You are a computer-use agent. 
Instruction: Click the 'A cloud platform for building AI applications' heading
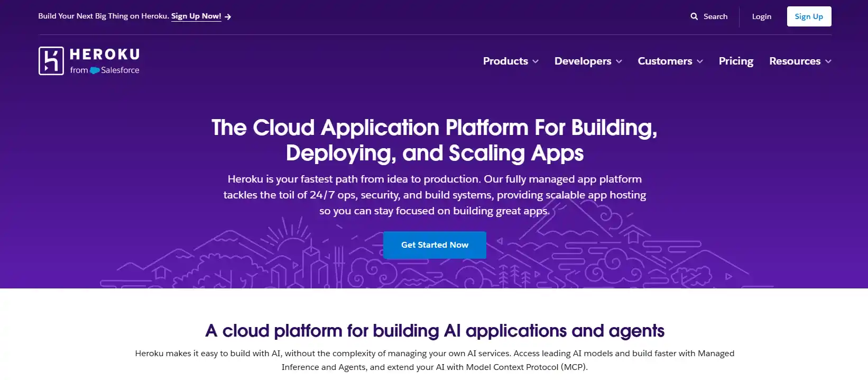[x=435, y=331]
